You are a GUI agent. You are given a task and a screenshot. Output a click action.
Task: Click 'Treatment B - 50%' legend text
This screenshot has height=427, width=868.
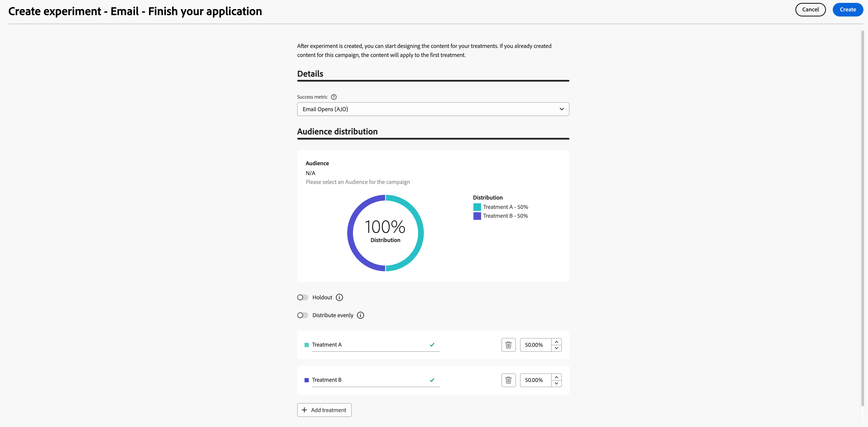coord(505,216)
